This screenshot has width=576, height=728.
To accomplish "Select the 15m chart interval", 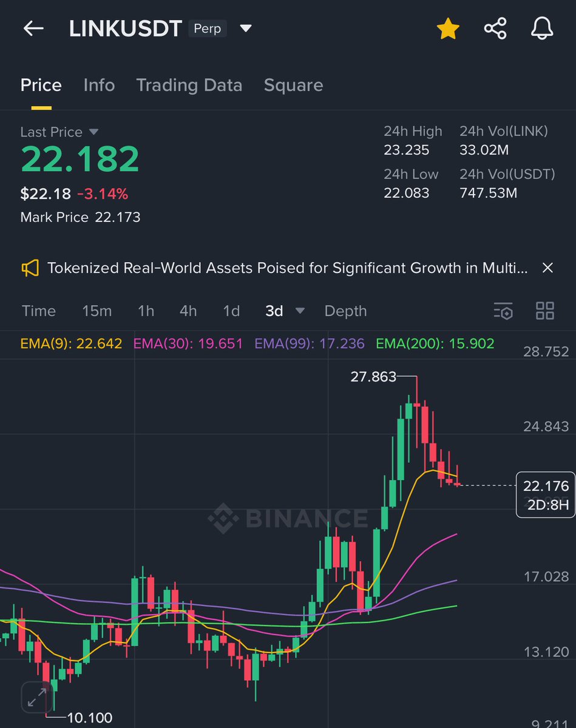I will point(97,311).
